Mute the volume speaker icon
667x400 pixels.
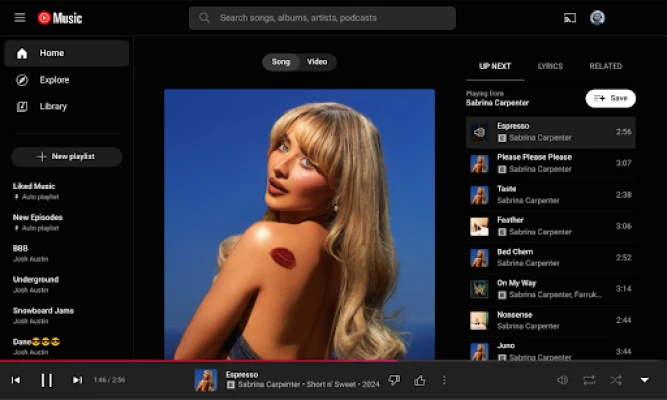pyautogui.click(x=562, y=380)
